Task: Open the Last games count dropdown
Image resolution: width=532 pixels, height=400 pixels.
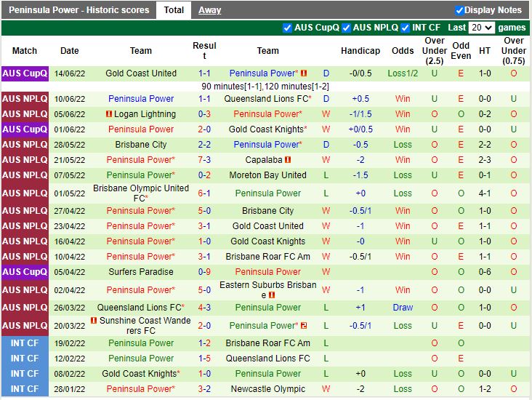Action: pyautogui.click(x=481, y=28)
